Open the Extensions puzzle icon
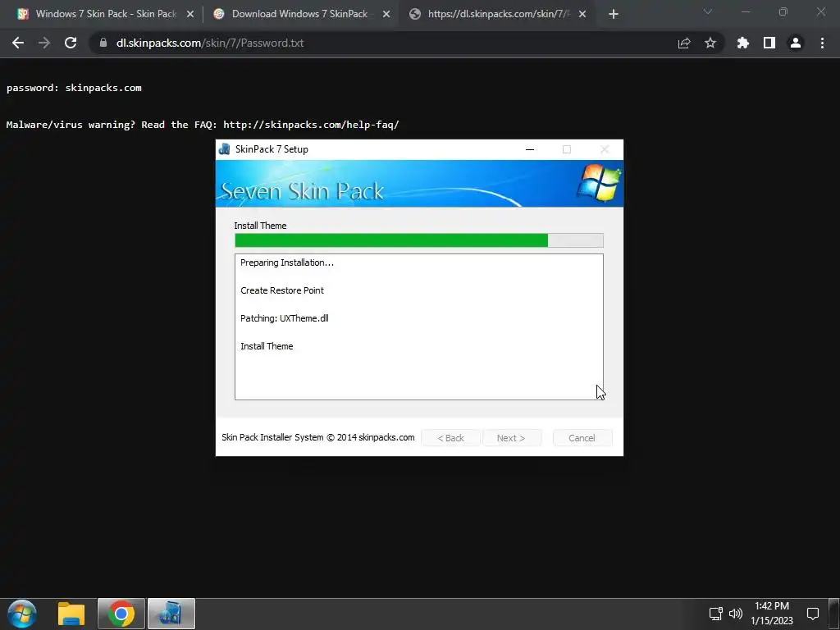Viewport: 840px width, 630px height. pyautogui.click(x=743, y=43)
